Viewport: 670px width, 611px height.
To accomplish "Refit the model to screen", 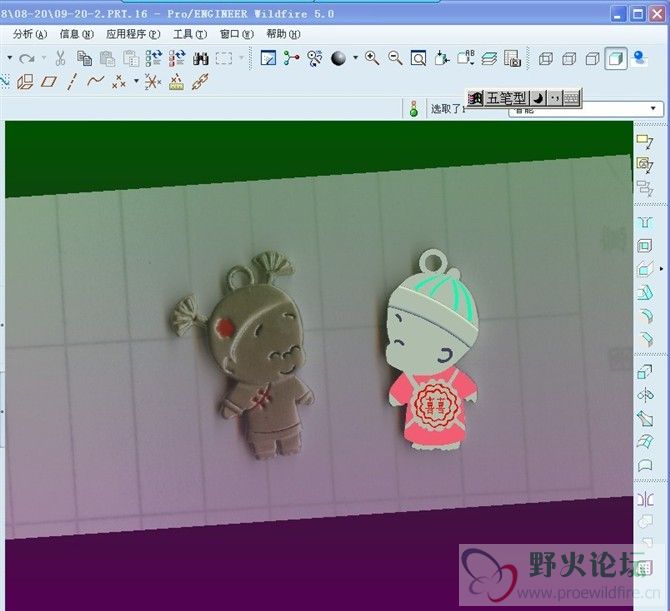I will [418, 58].
